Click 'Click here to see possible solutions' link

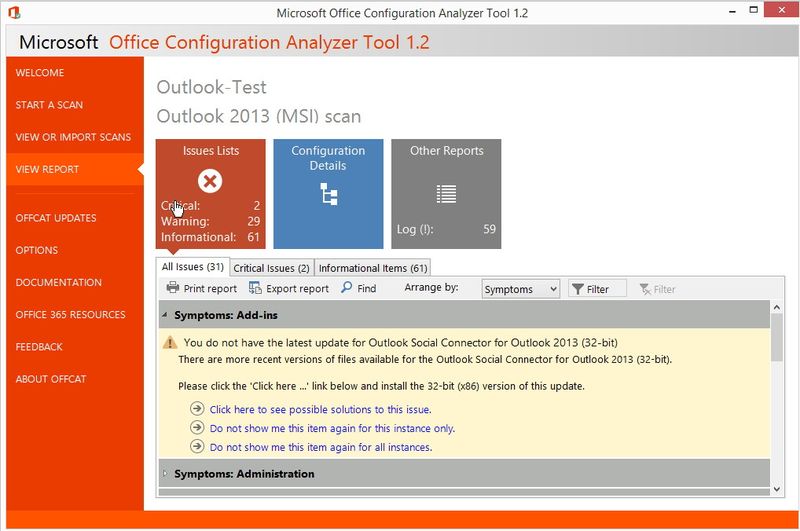320,410
